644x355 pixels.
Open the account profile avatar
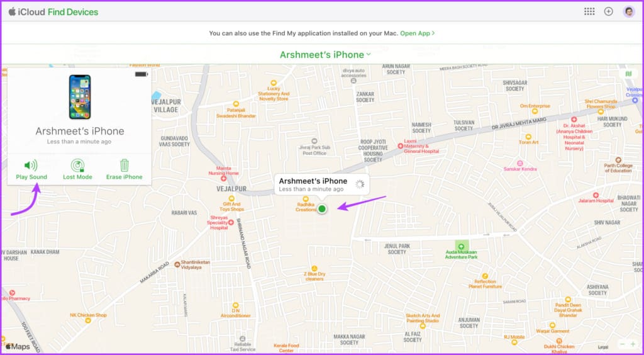point(628,11)
